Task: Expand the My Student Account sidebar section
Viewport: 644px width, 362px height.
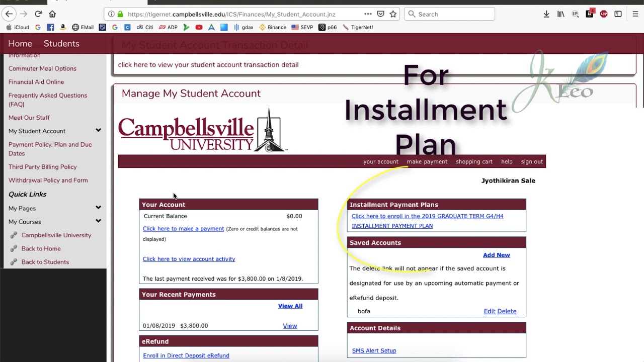Action: [x=98, y=131]
